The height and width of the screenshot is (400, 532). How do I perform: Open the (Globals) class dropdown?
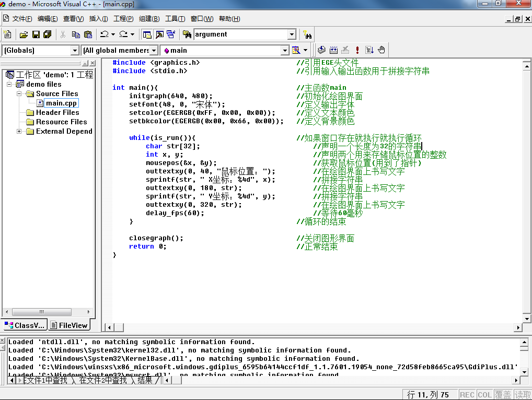click(74, 51)
